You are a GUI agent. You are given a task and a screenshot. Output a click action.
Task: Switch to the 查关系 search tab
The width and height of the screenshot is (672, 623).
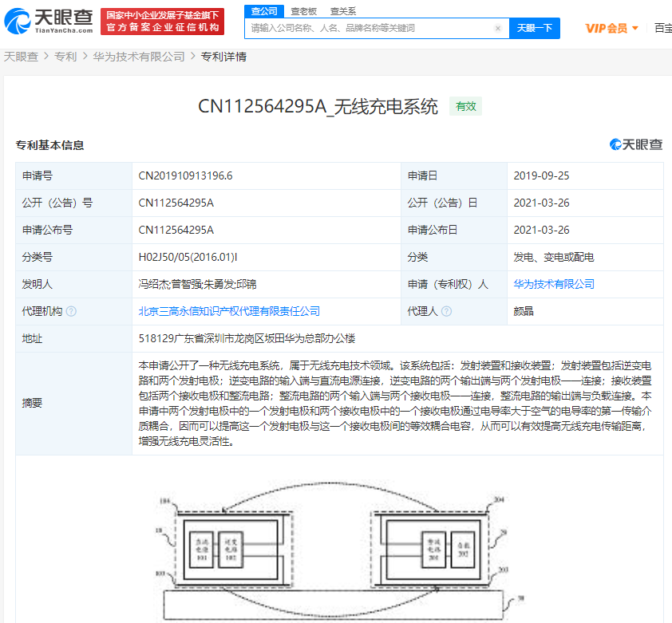[x=343, y=11]
